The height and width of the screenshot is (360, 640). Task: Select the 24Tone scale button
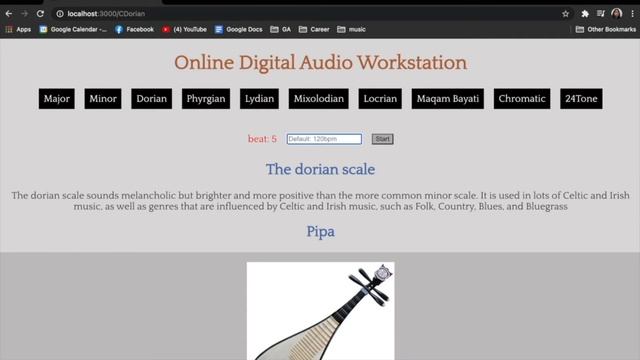coord(581,99)
